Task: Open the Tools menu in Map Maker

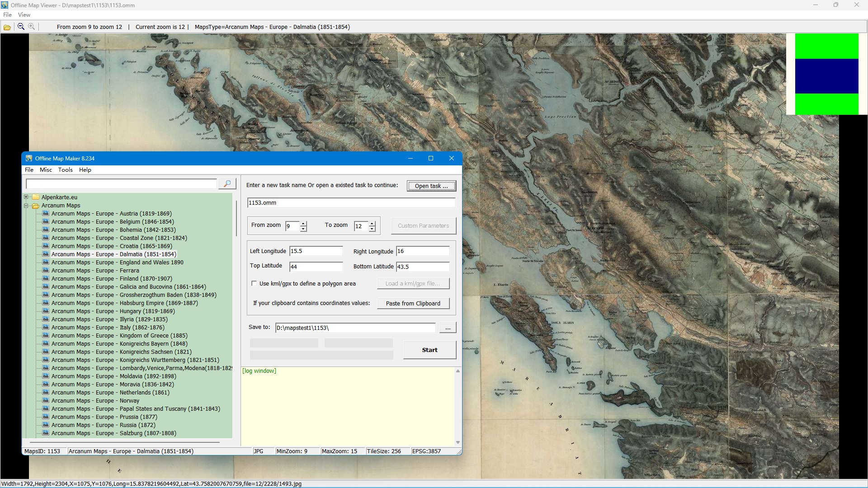Action: [x=65, y=170]
